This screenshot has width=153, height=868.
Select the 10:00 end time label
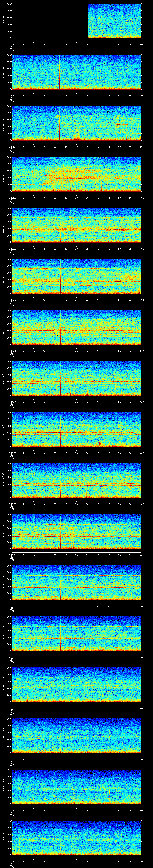(x=141, y=44)
